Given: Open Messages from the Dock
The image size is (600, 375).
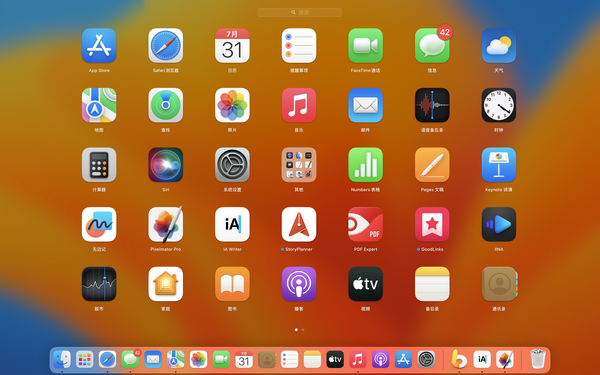Looking at the screenshot, I should [130, 359].
